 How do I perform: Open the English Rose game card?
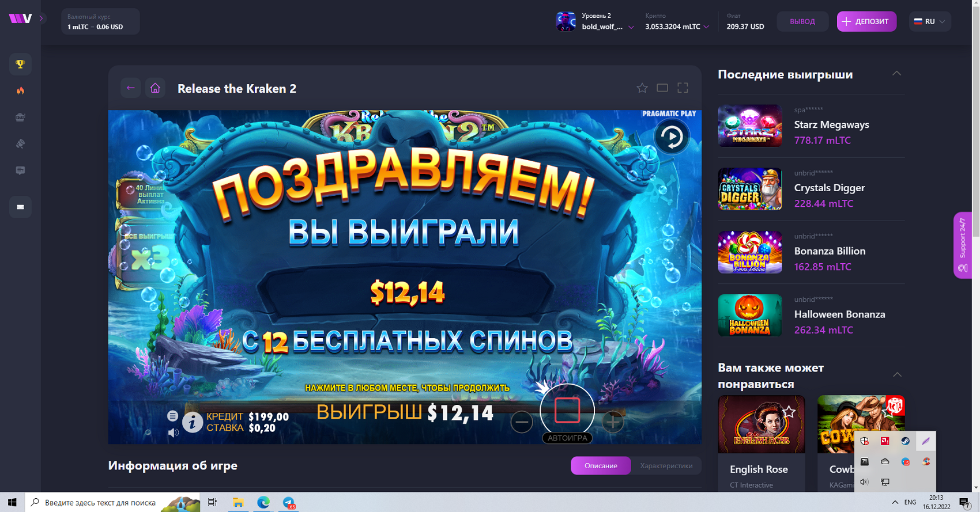(x=762, y=443)
